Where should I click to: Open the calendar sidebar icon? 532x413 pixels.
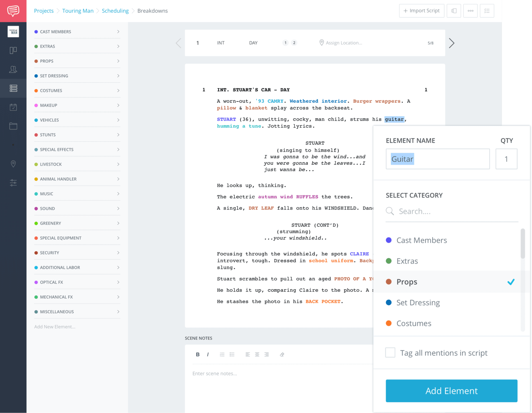click(x=13, y=107)
